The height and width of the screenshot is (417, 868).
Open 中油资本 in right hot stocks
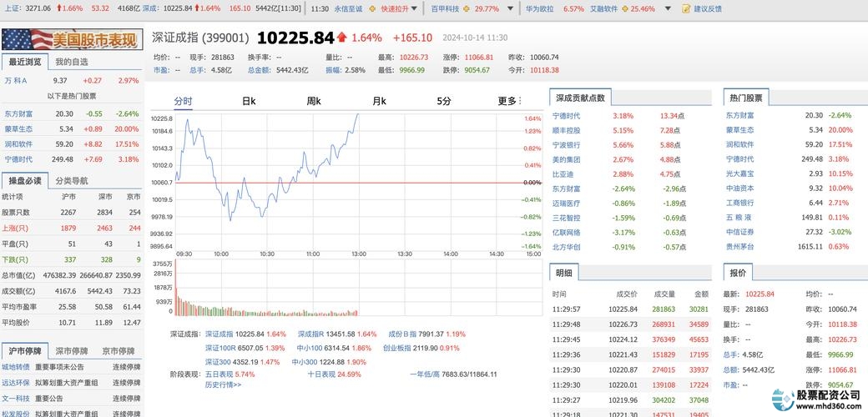(740, 188)
